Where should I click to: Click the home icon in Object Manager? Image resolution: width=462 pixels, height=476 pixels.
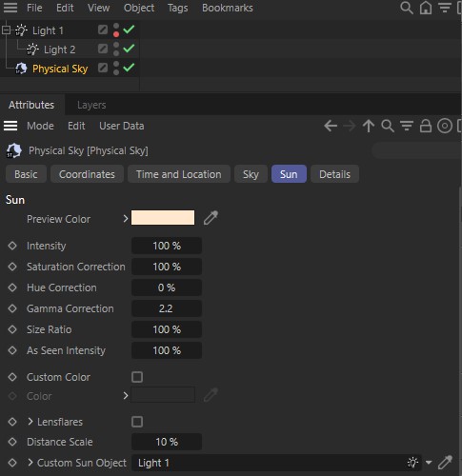(x=426, y=8)
